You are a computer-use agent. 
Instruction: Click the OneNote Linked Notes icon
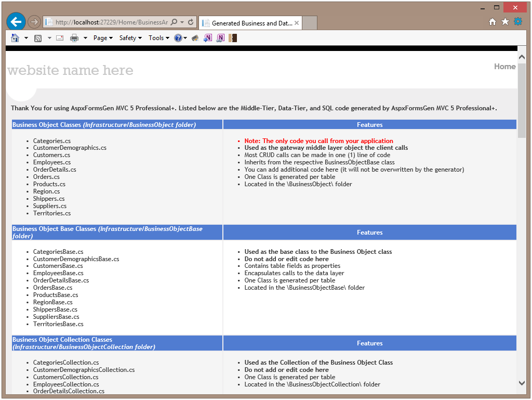tap(220, 38)
